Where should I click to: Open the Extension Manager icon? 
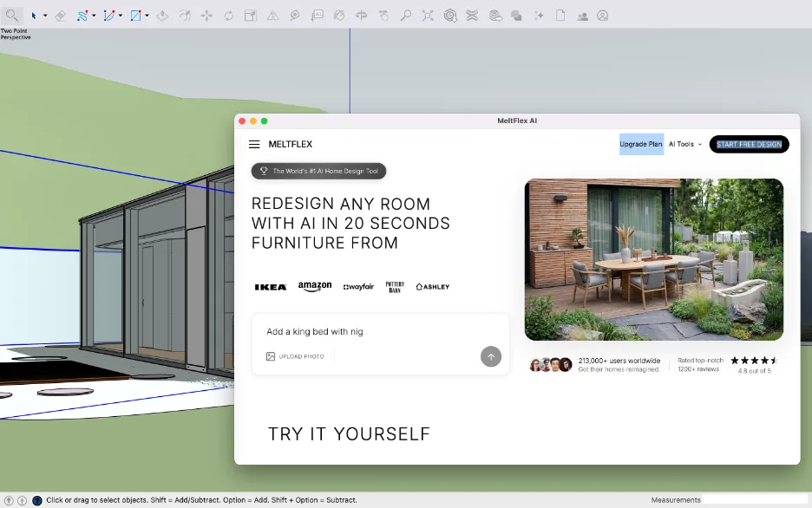[x=516, y=16]
